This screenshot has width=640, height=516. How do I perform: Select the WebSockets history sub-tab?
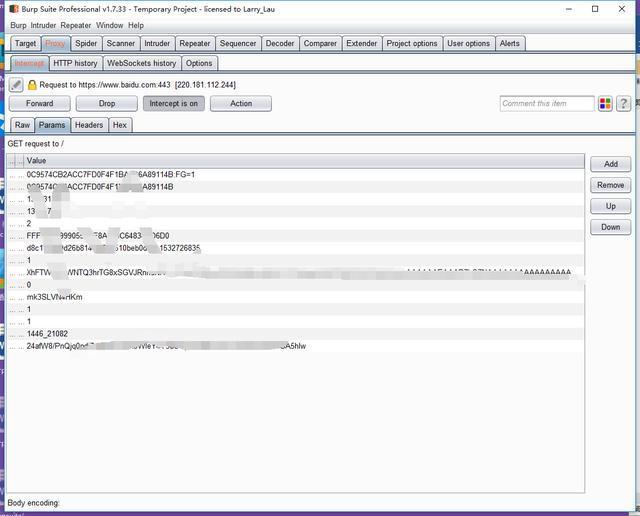point(142,63)
